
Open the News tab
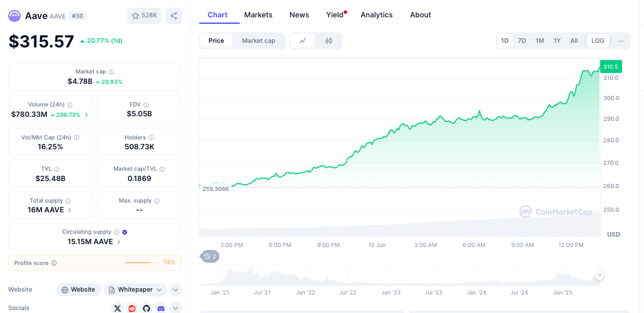299,15
